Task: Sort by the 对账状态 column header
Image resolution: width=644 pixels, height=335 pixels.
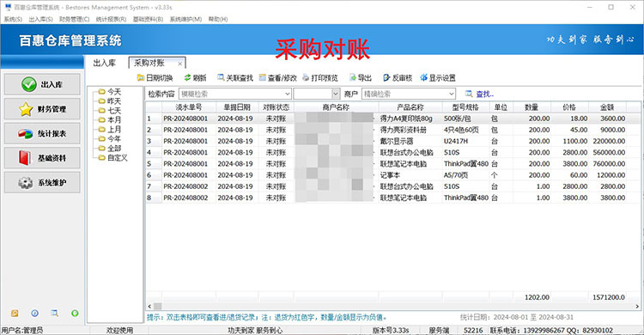Action: coord(276,107)
